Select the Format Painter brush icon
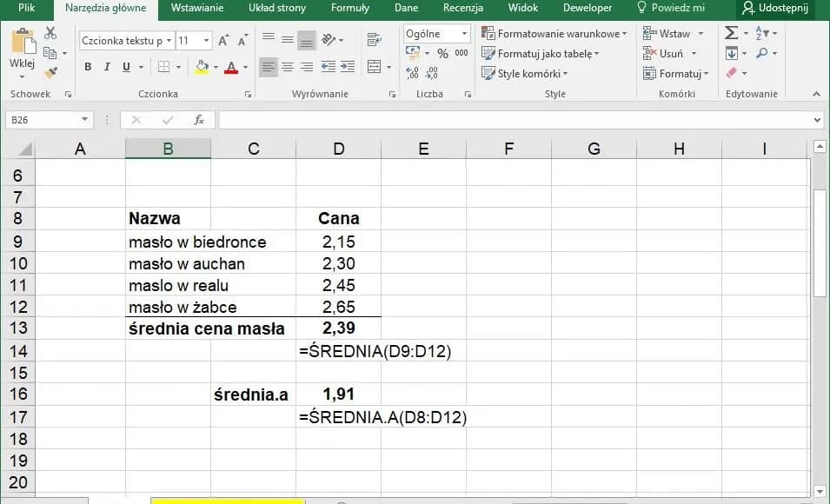Image resolution: width=830 pixels, height=504 pixels. point(50,73)
